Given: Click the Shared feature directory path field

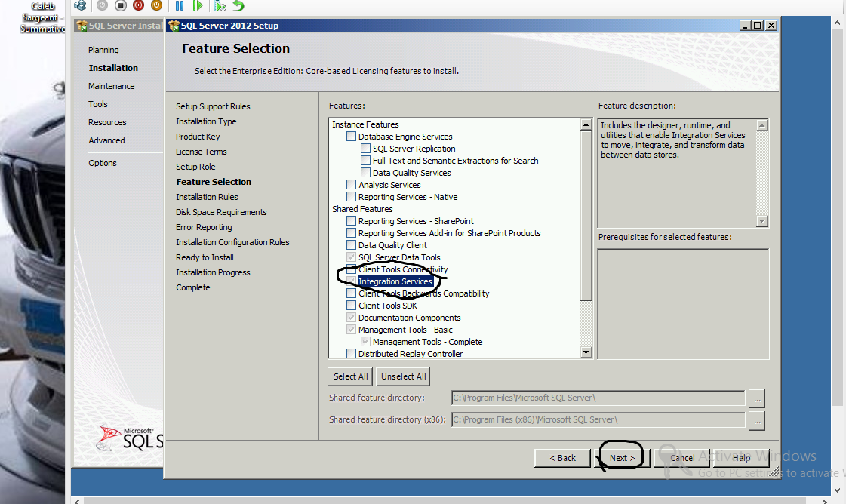Looking at the screenshot, I should pyautogui.click(x=598, y=398).
